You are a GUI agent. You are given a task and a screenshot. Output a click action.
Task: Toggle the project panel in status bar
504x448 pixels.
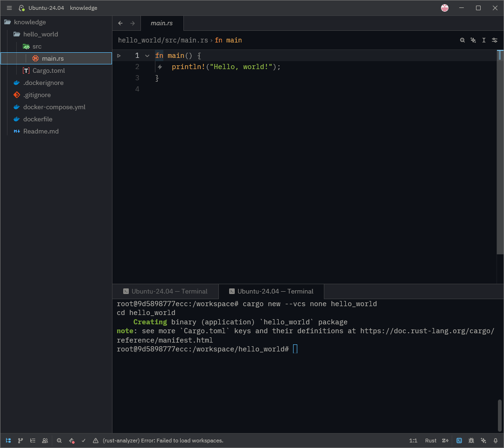8,441
